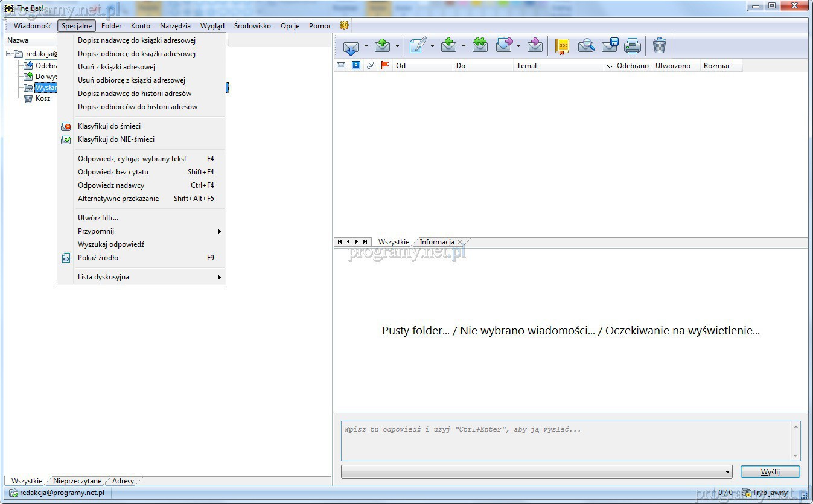The height and width of the screenshot is (504, 813).
Task: Choose Pokaż źródło from the menu
Action: (98, 258)
